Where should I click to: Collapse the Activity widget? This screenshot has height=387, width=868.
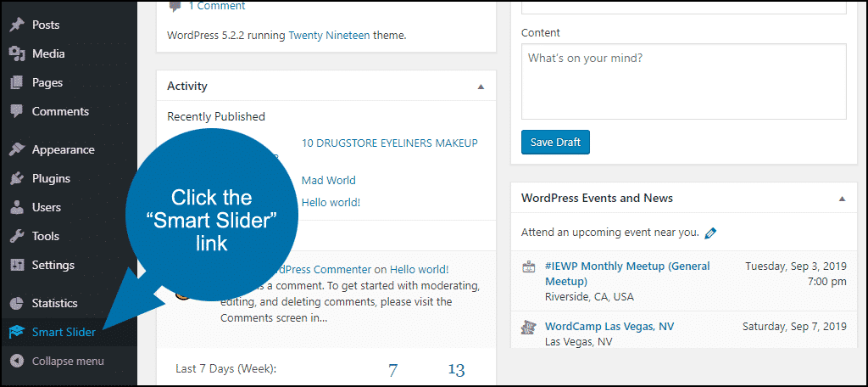point(481,87)
